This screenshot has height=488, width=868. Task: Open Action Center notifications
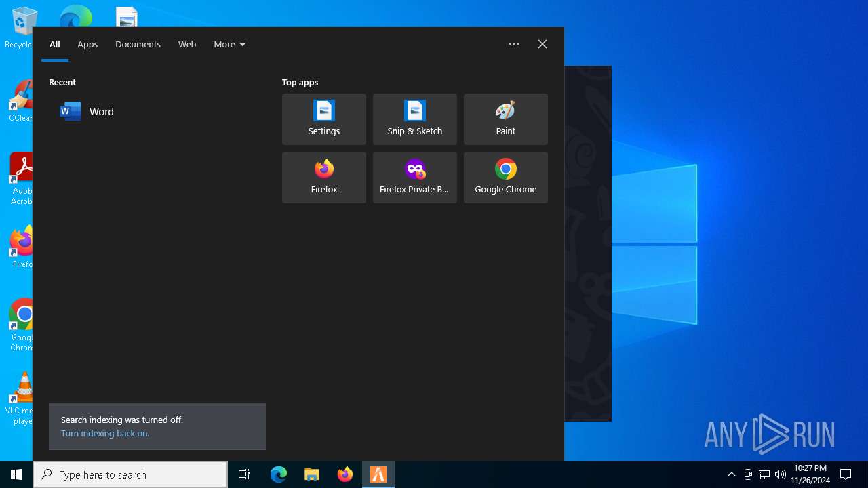pyautogui.click(x=846, y=474)
